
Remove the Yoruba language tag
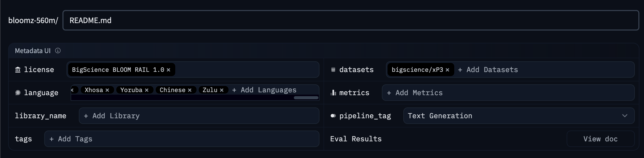(147, 90)
